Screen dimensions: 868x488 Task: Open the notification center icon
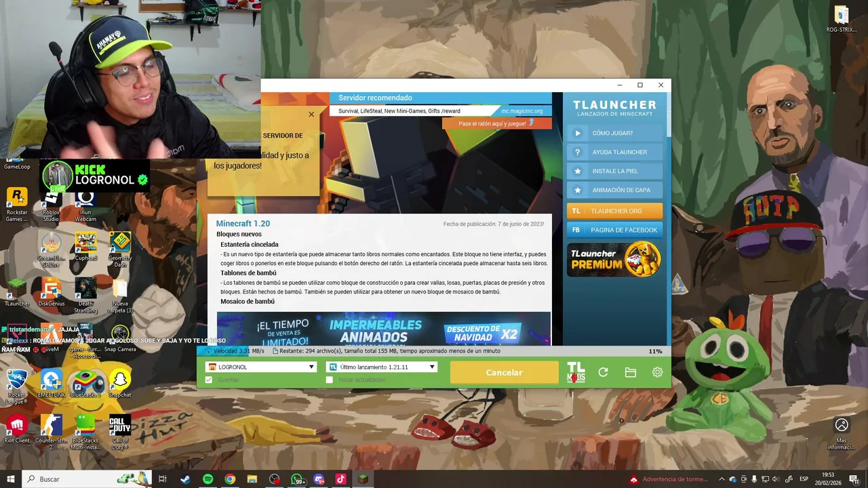click(x=855, y=479)
